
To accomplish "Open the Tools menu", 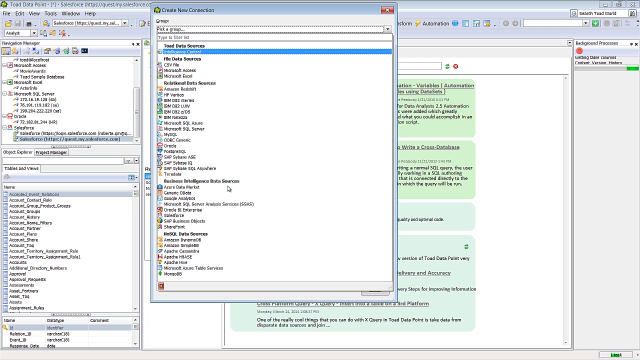I will click(x=51, y=13).
